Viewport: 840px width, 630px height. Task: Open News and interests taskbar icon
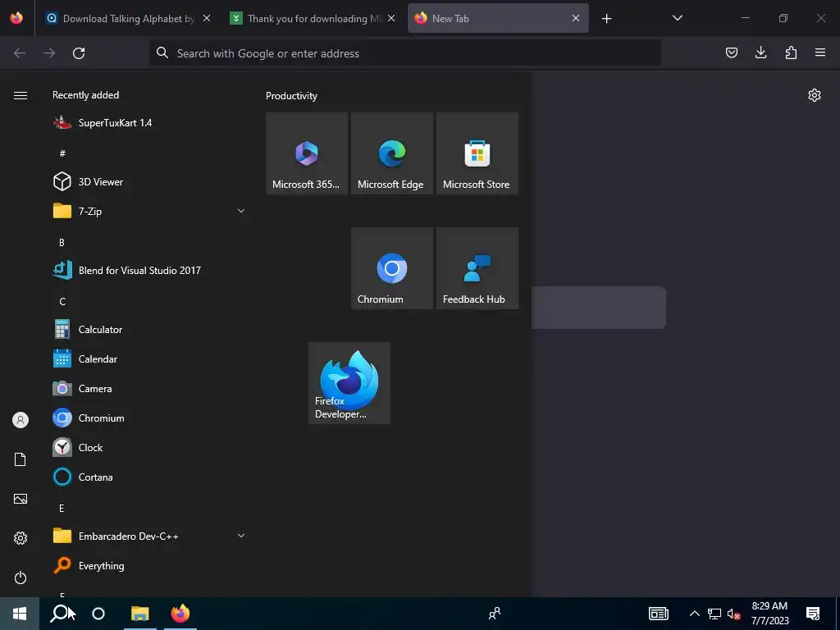pos(659,614)
